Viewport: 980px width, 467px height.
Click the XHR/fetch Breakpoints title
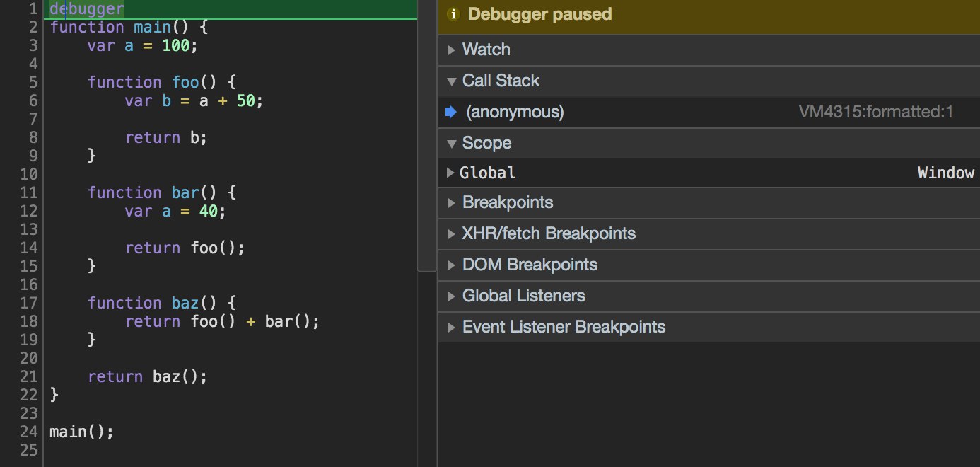click(x=549, y=233)
